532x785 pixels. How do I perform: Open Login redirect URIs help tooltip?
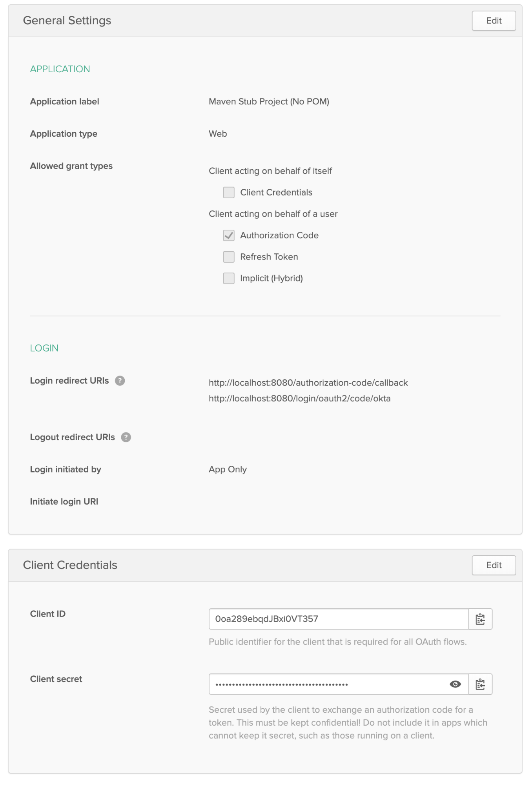coord(120,381)
